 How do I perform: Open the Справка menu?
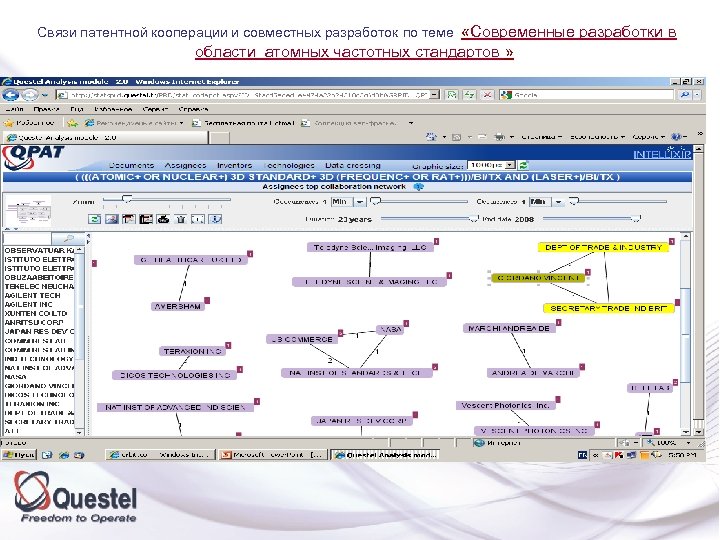pos(193,109)
